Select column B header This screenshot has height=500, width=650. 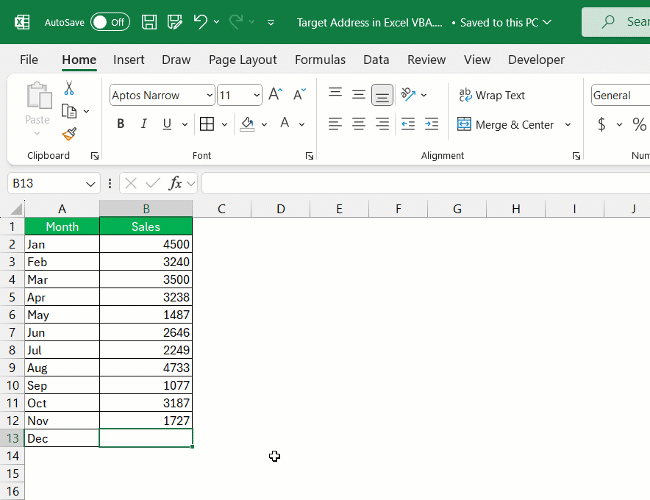pyautogui.click(x=146, y=209)
